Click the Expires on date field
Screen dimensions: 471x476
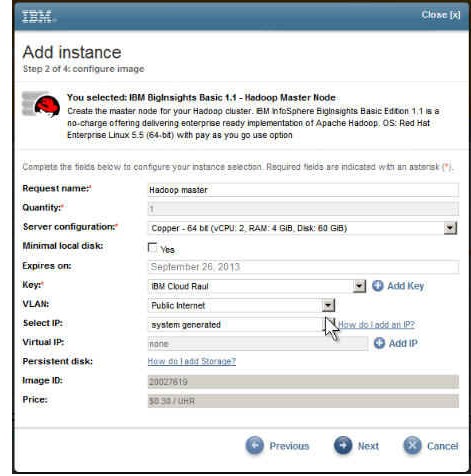303,267
